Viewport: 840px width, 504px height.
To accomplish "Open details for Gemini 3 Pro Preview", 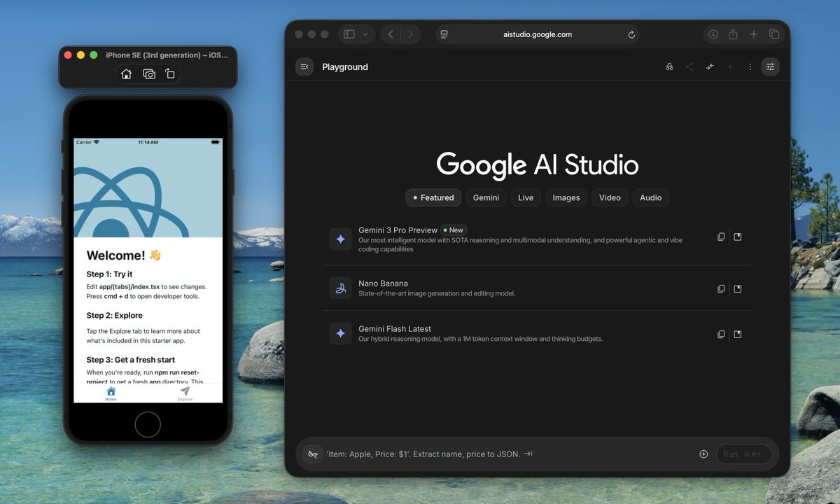I will [x=738, y=237].
